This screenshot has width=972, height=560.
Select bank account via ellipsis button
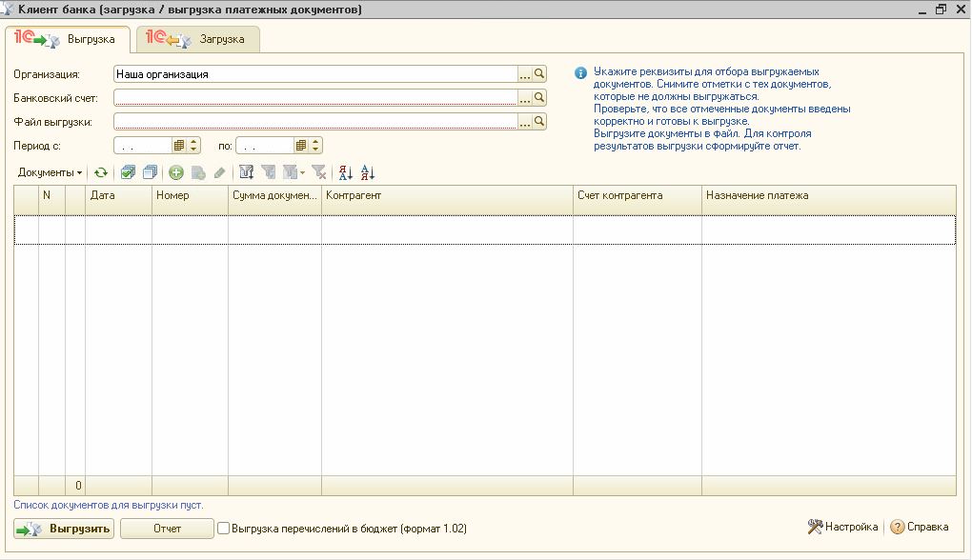pos(525,98)
